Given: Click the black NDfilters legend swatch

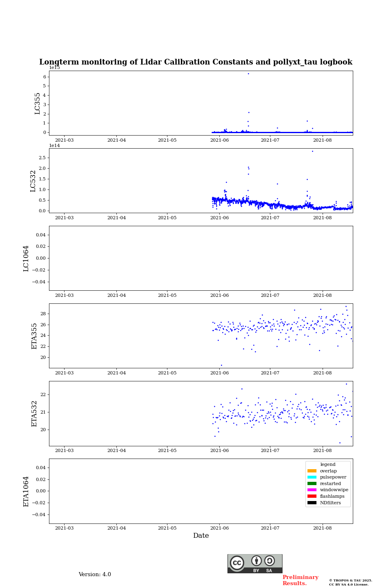Looking at the screenshot, I should click(312, 503).
